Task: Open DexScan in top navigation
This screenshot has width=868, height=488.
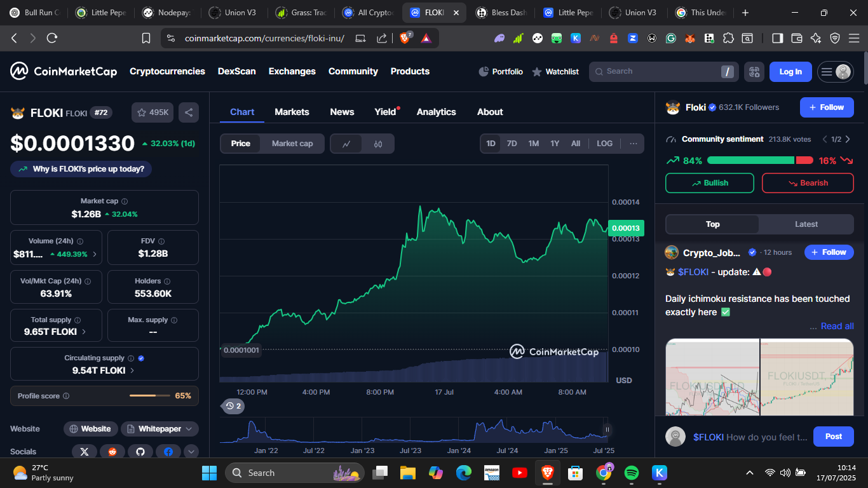Action: coord(236,71)
